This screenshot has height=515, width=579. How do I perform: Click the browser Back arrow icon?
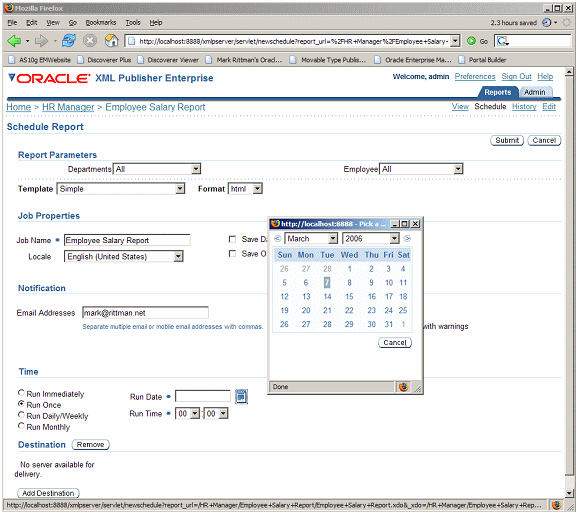[14, 41]
